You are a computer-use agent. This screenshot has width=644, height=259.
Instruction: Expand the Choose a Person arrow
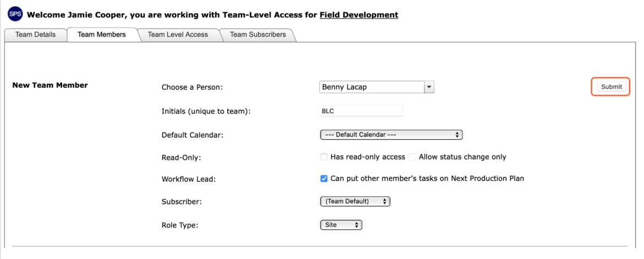point(429,87)
